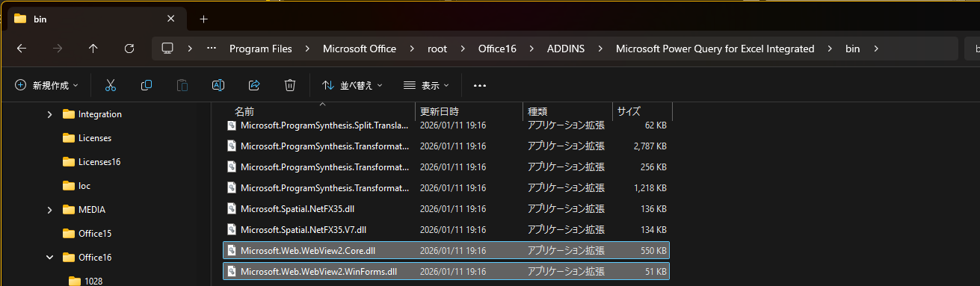Viewport: 980px width, 286px height.
Task: Click the 51 KB size cell
Action: click(656, 271)
